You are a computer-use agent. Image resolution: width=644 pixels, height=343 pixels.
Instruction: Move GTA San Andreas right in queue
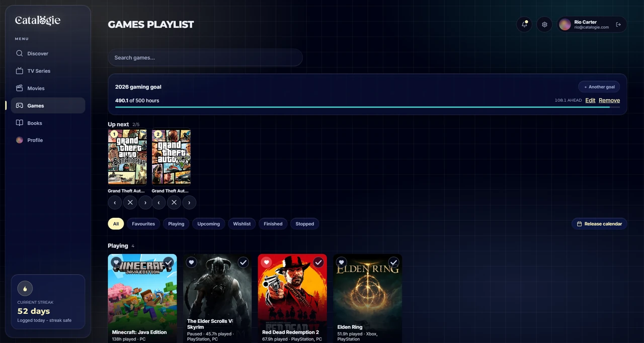(x=145, y=202)
